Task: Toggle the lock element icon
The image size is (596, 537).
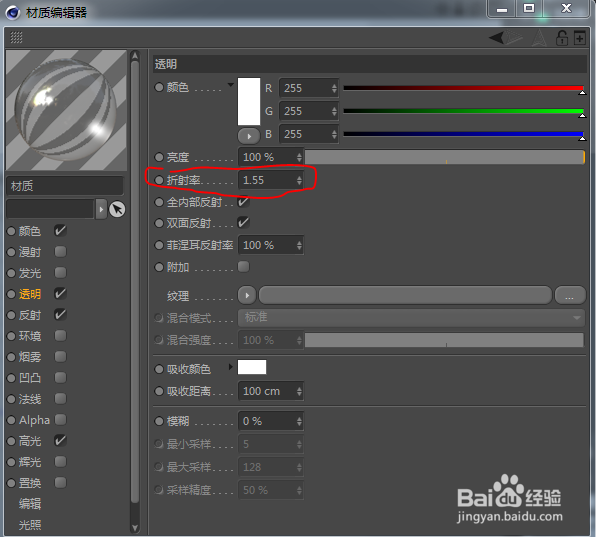Action: 561,38
